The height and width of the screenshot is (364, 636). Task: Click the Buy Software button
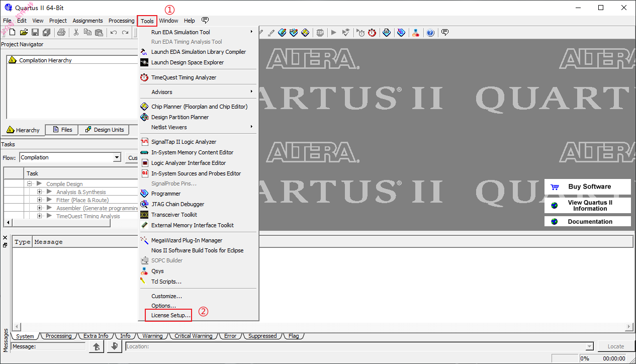(587, 187)
